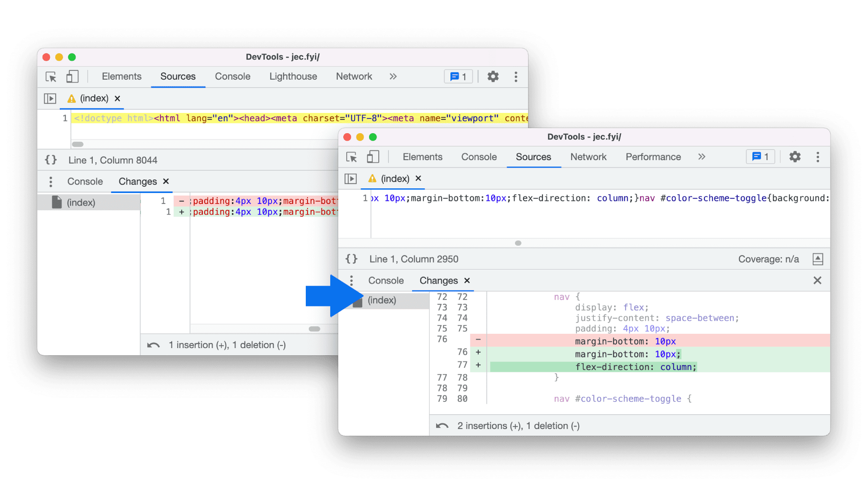Viewport: 868px width, 488px height.
Task: Drag the horizontal scrollbar in Sources panel
Action: [x=518, y=242]
